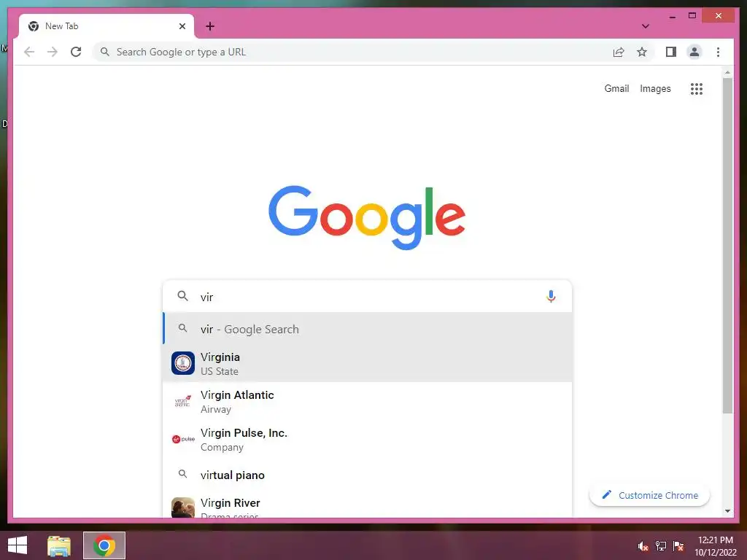The width and height of the screenshot is (747, 560).
Task: Open the profile avatar icon
Action: point(694,52)
